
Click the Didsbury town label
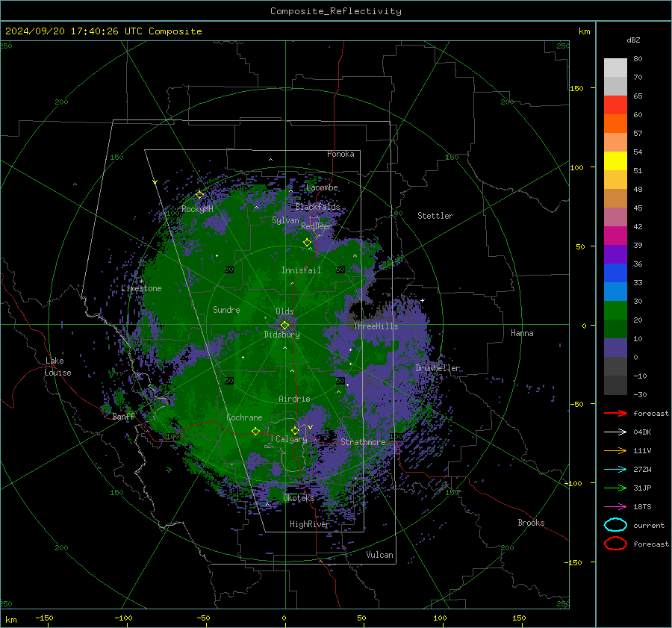tap(281, 335)
